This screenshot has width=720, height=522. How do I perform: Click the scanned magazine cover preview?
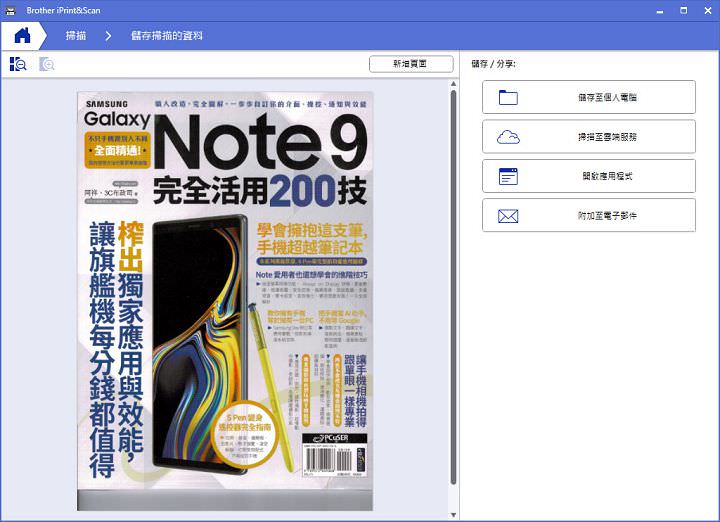pyautogui.click(x=225, y=301)
